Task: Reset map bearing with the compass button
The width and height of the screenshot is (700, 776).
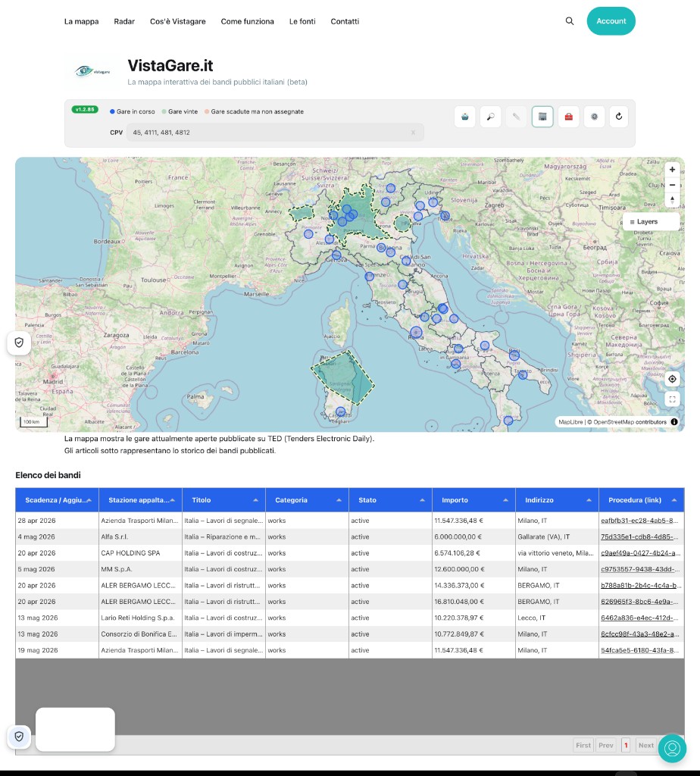Action: coord(672,200)
